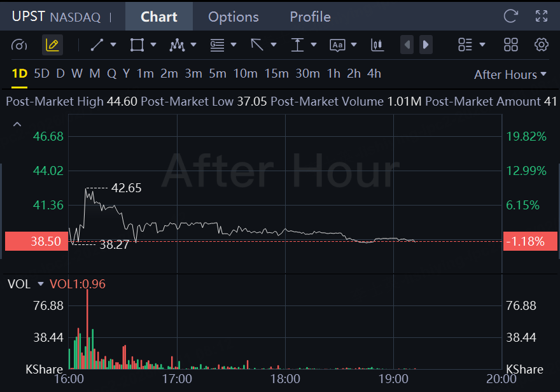Click the 38.27 low price marker
Screen dimensions: 560x392
point(114,244)
